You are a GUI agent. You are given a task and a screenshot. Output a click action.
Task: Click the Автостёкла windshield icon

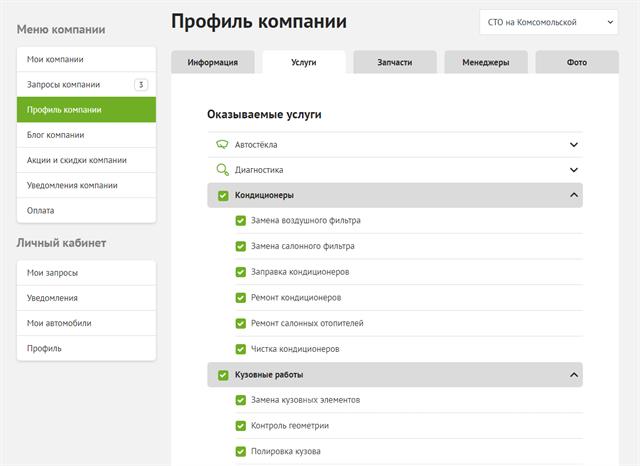[222, 144]
